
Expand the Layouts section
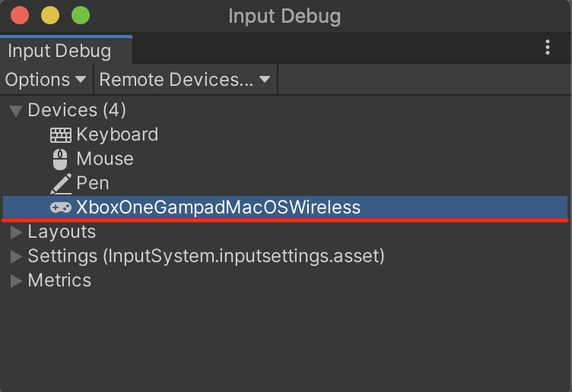point(16,232)
